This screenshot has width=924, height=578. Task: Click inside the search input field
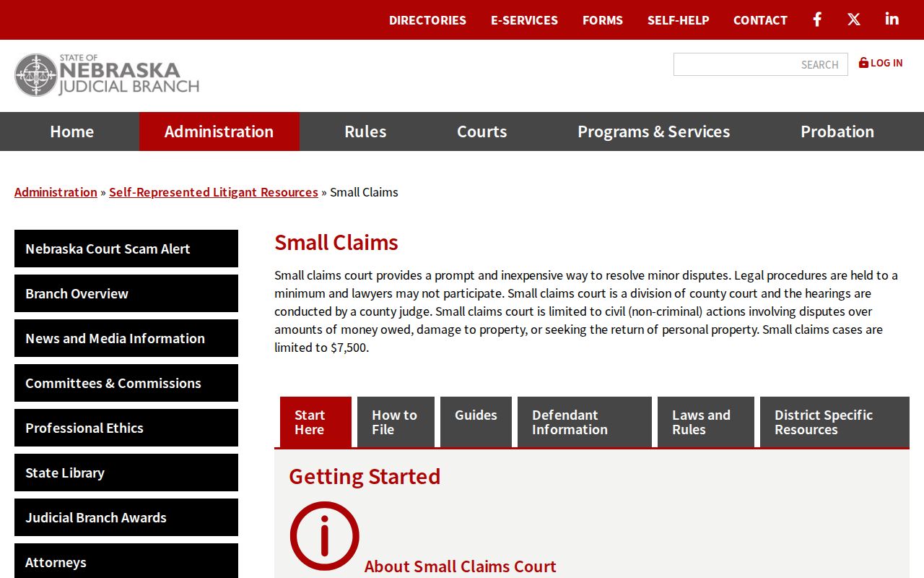761,64
